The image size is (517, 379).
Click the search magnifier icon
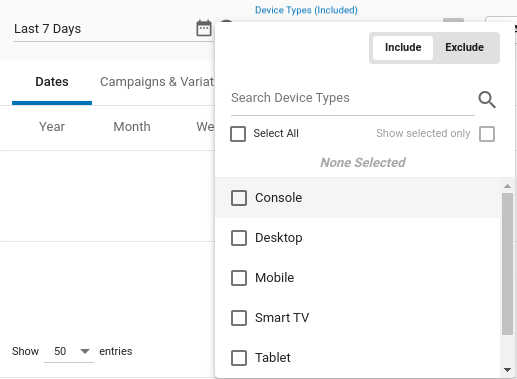click(487, 100)
